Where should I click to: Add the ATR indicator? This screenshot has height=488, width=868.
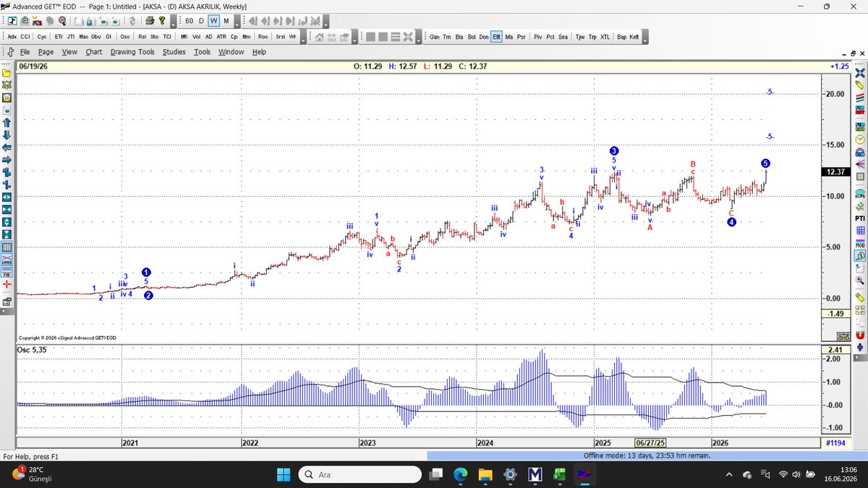pos(221,36)
